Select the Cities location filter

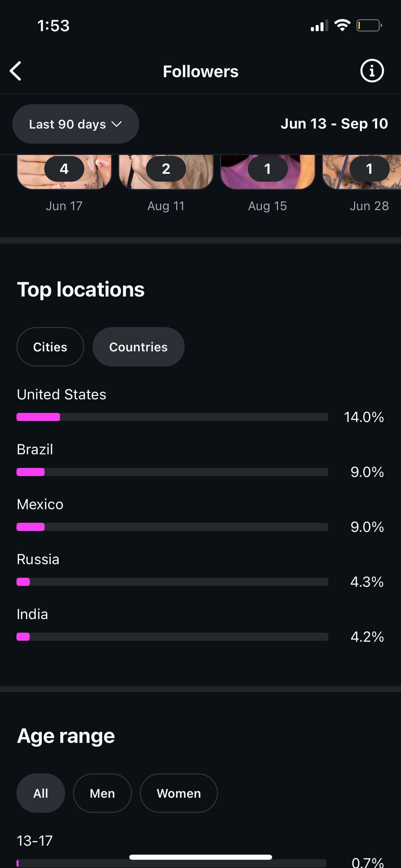[50, 347]
